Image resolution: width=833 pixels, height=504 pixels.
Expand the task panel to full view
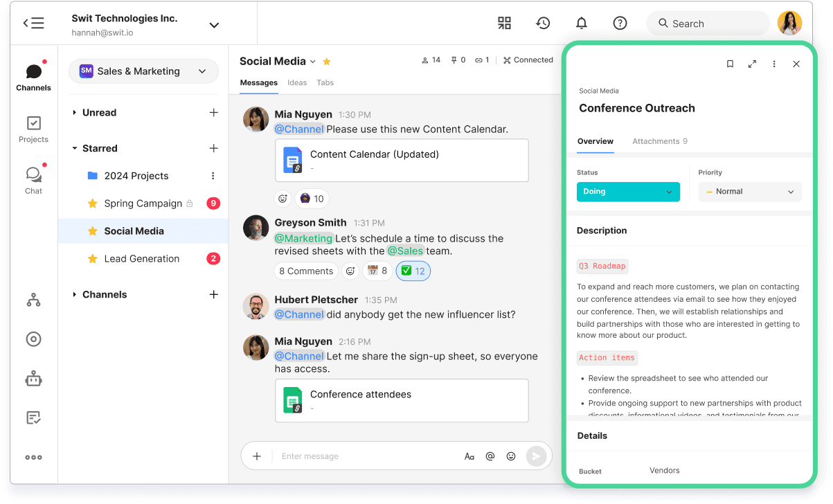tap(752, 64)
